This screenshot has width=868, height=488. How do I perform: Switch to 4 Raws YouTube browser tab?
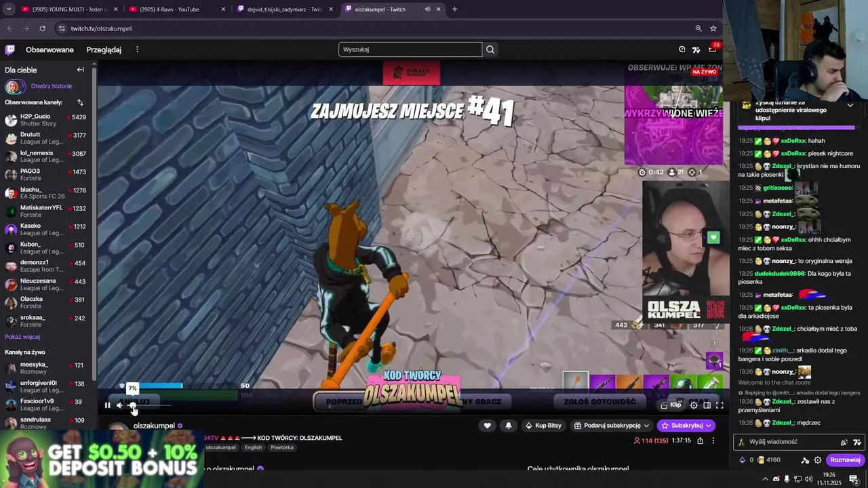point(176,9)
